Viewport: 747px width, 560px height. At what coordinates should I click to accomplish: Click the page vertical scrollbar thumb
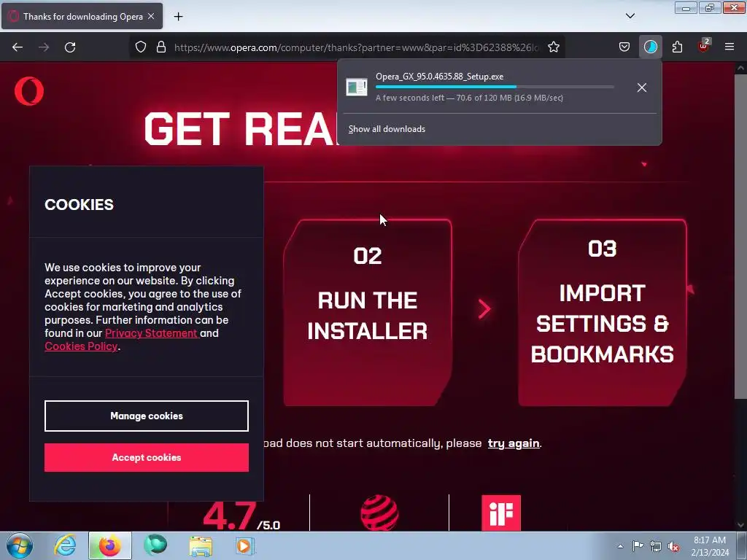(x=740, y=237)
